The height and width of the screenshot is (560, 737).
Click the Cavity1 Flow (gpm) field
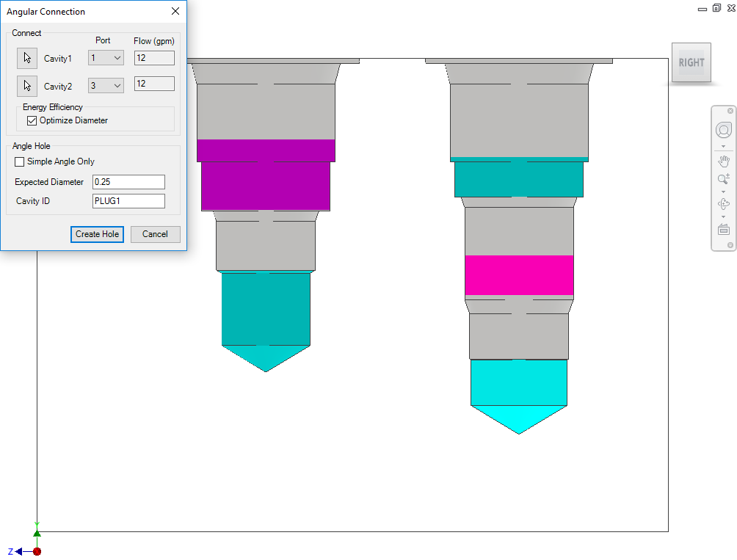(154, 58)
